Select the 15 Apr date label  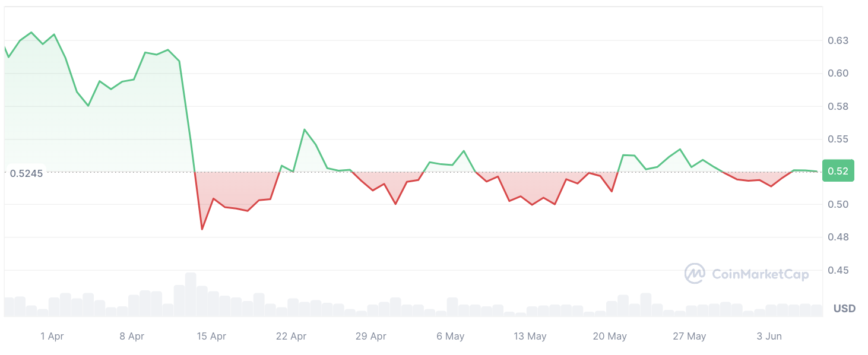pyautogui.click(x=211, y=337)
